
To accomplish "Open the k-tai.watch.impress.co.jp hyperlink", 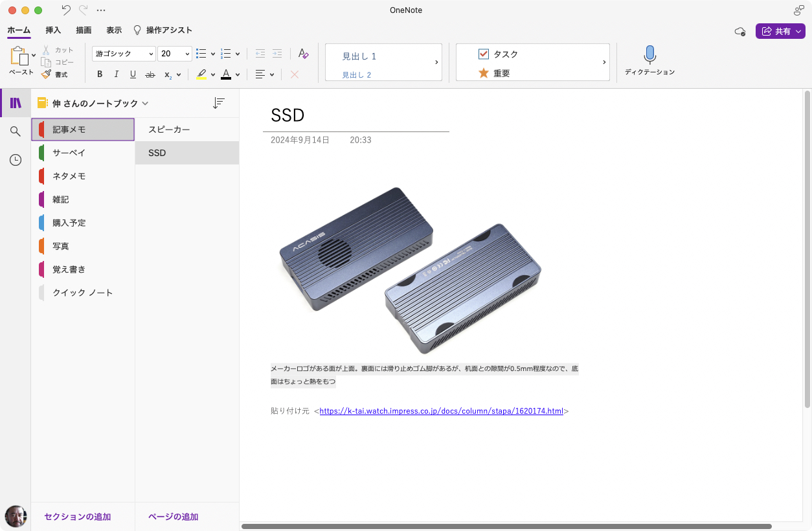I will pyautogui.click(x=442, y=411).
